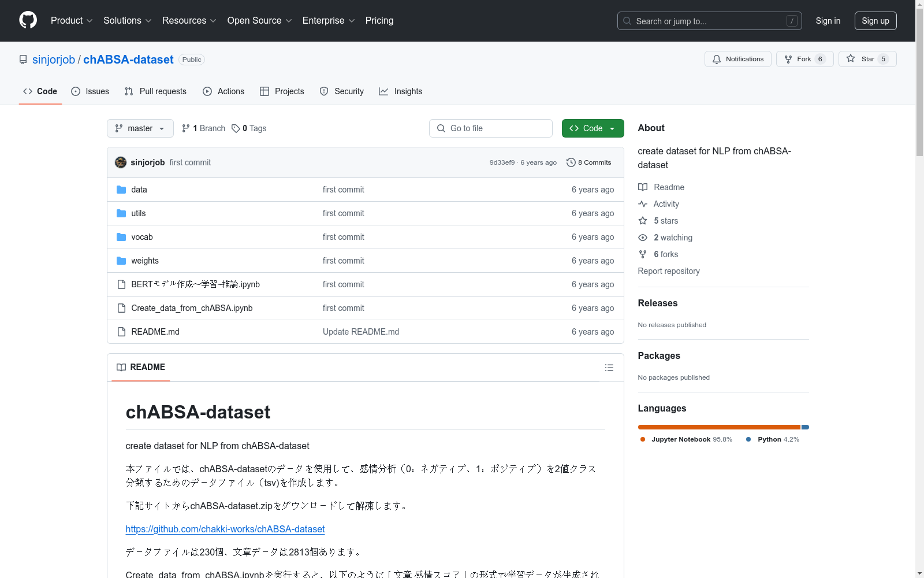Open the Projects tab
This screenshot has width=924, height=578.
tap(282, 91)
